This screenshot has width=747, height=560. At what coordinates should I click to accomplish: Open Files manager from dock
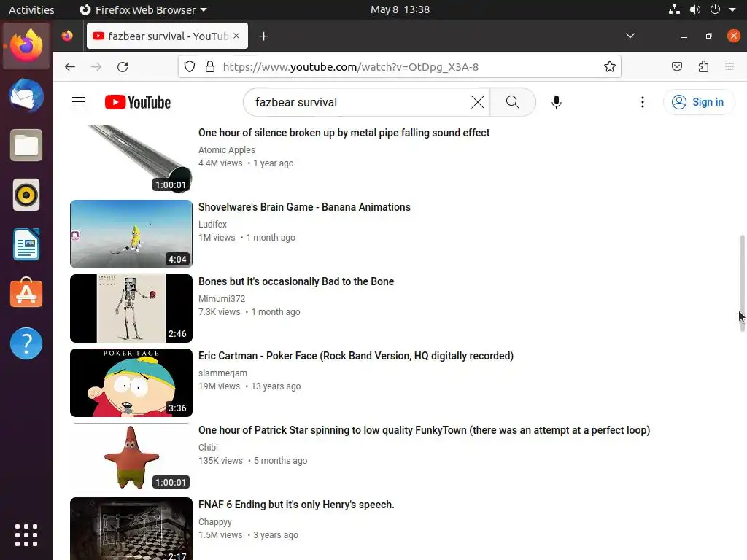26,145
